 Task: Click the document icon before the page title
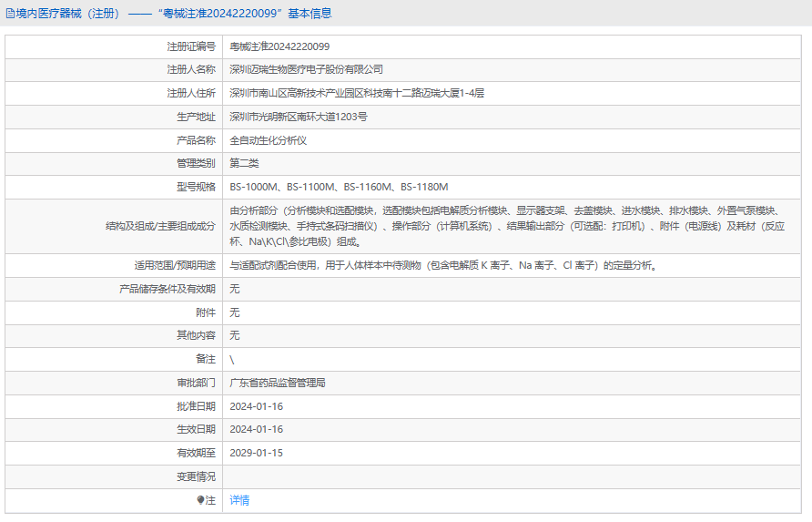[x=10, y=14]
